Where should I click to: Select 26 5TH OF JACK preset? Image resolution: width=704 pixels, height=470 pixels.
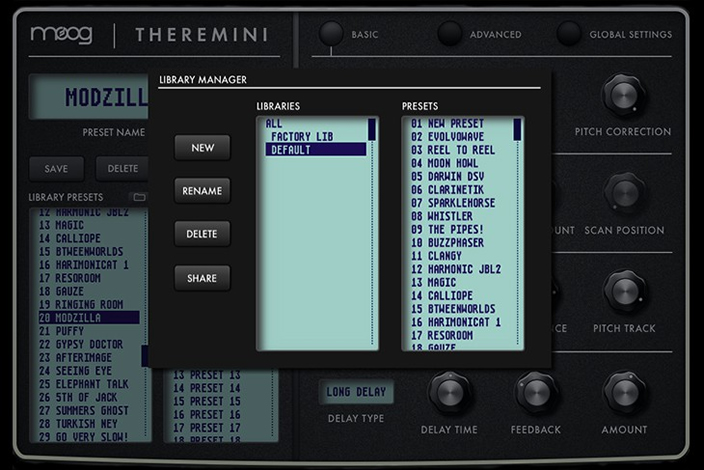click(89, 397)
